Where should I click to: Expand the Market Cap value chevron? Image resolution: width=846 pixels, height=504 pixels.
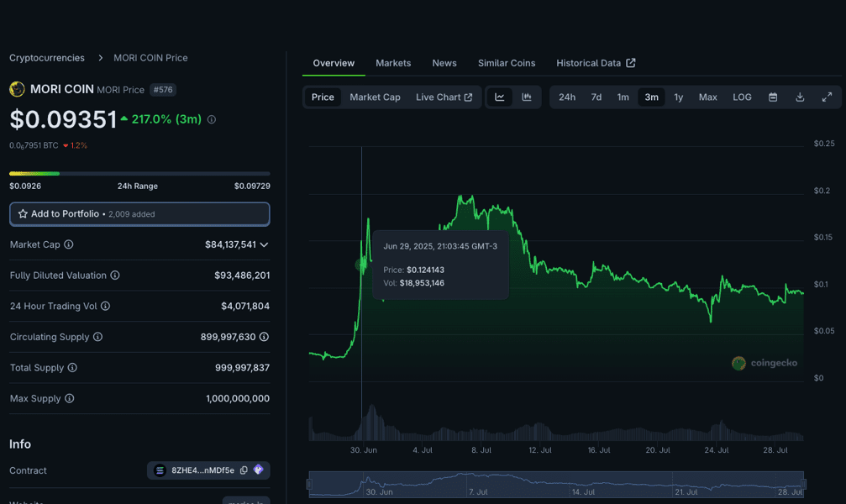pyautogui.click(x=264, y=244)
